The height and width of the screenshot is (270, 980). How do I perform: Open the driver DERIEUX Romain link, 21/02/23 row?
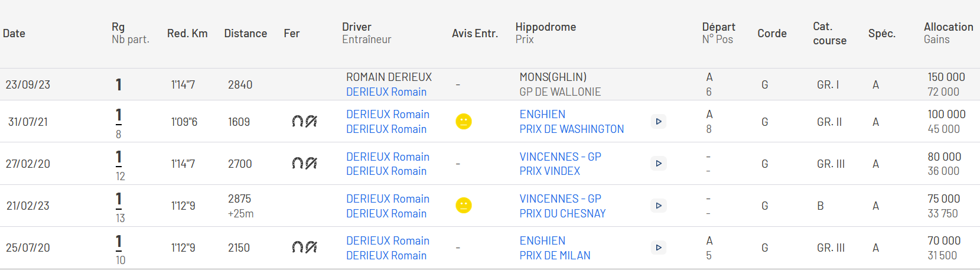click(x=388, y=199)
